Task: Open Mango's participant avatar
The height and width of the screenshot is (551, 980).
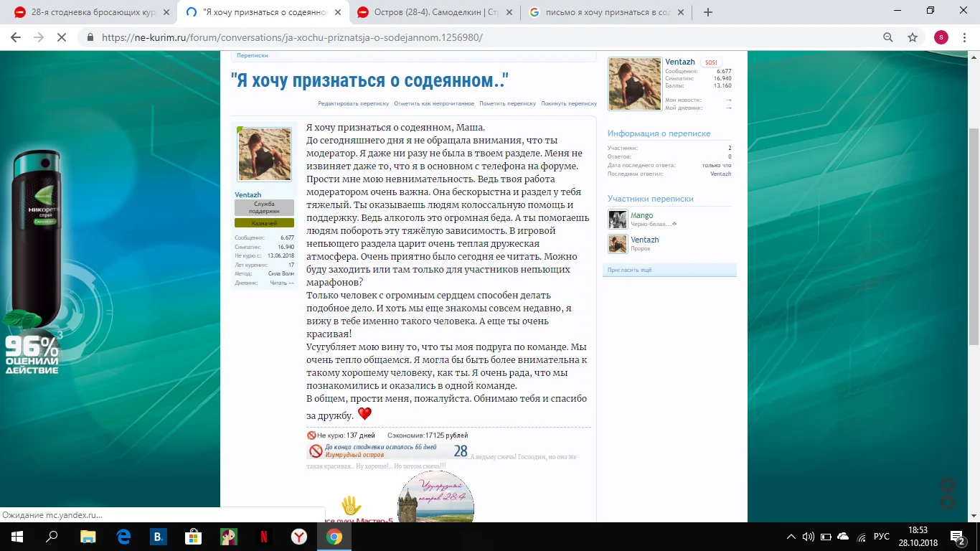Action: pos(618,220)
